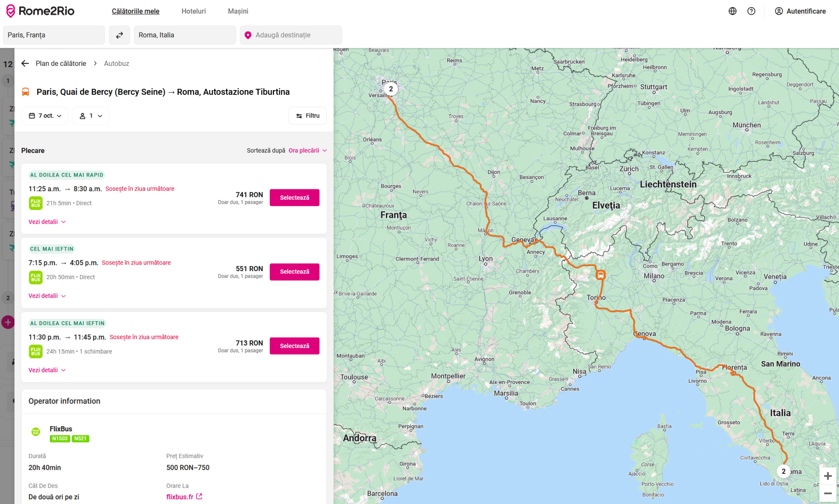Click the bus marker on map near Torino

tap(600, 275)
